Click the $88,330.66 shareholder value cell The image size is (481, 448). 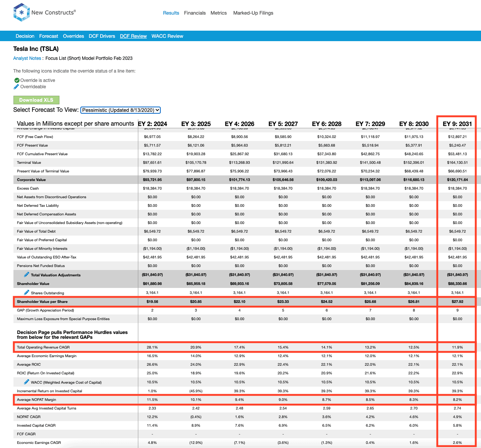[x=457, y=284]
